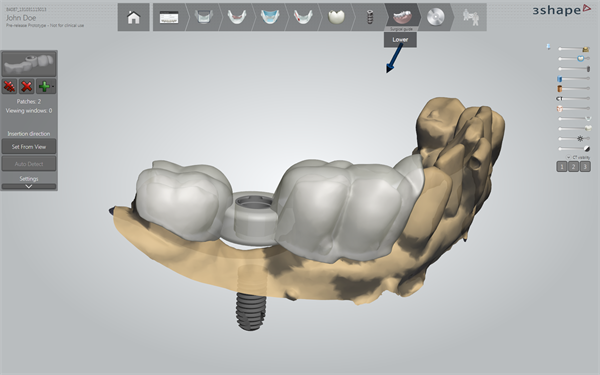Add a patch with green plus
Image resolution: width=600 pixels, height=375 pixels.
point(46,86)
